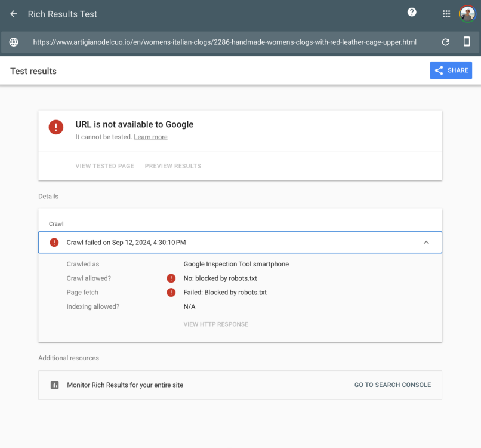
Task: Click View HTTP Response
Action: 215,324
